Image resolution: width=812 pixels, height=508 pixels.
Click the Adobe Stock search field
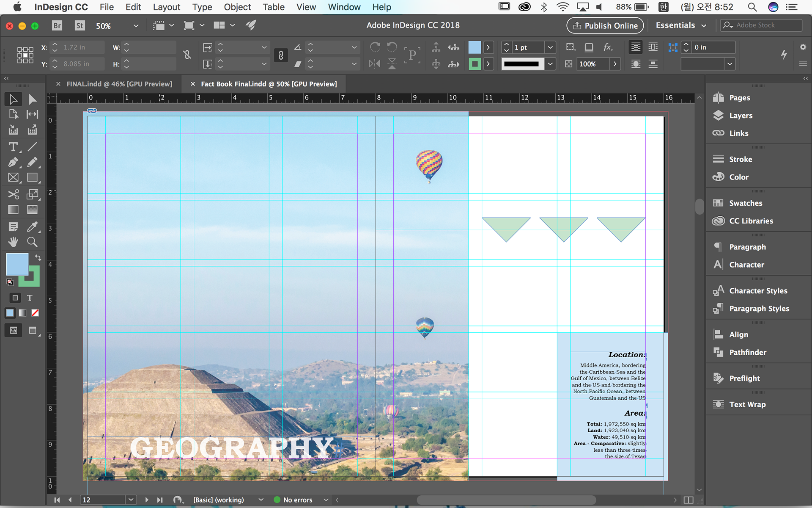(761, 25)
